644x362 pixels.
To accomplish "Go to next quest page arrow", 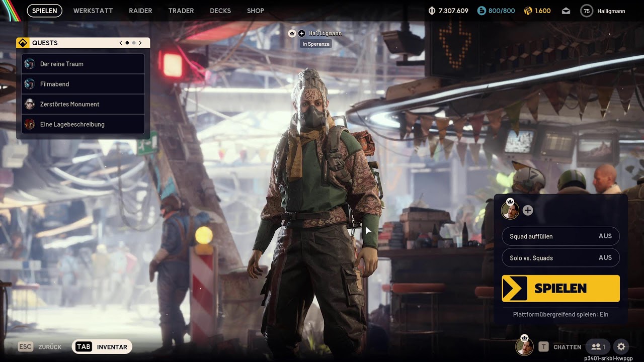I will 140,43.
